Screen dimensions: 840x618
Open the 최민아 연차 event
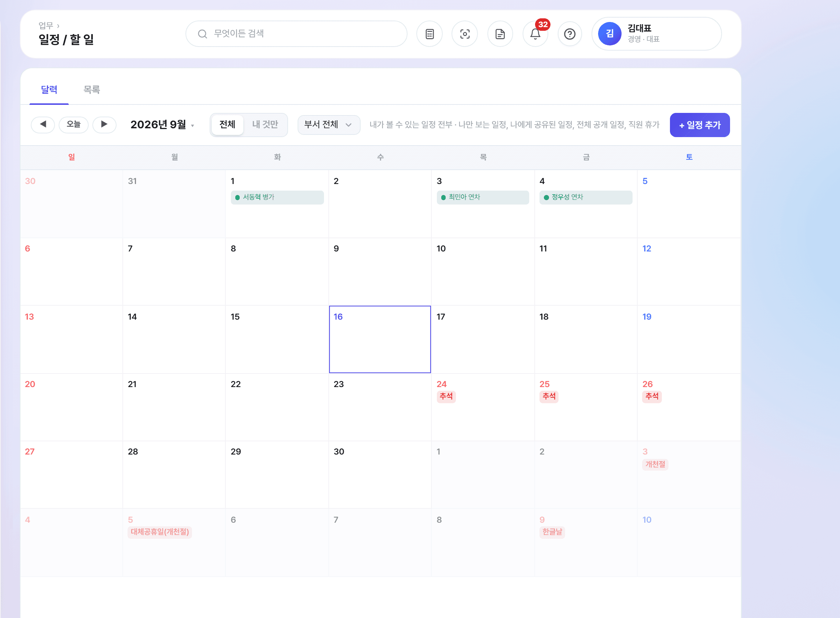(483, 197)
